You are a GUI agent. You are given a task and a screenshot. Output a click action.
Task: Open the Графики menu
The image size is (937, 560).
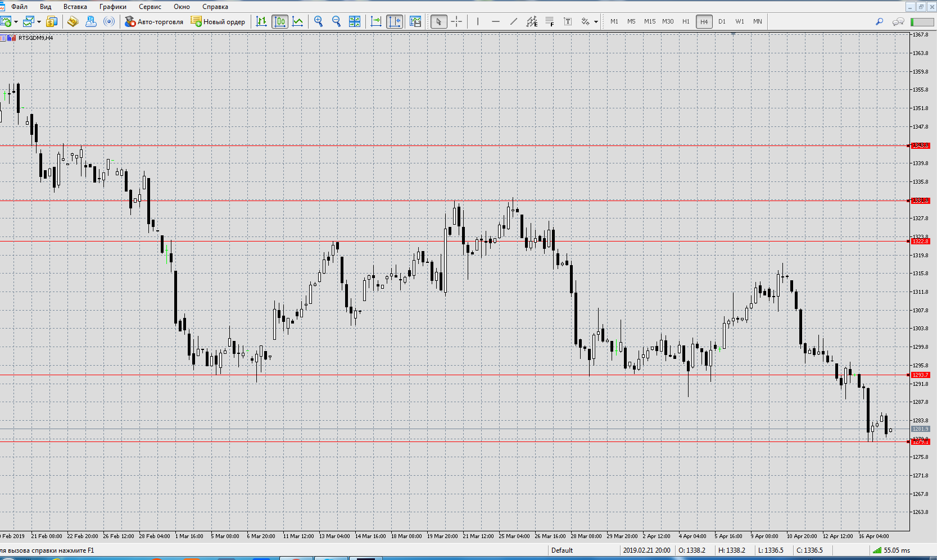113,7
